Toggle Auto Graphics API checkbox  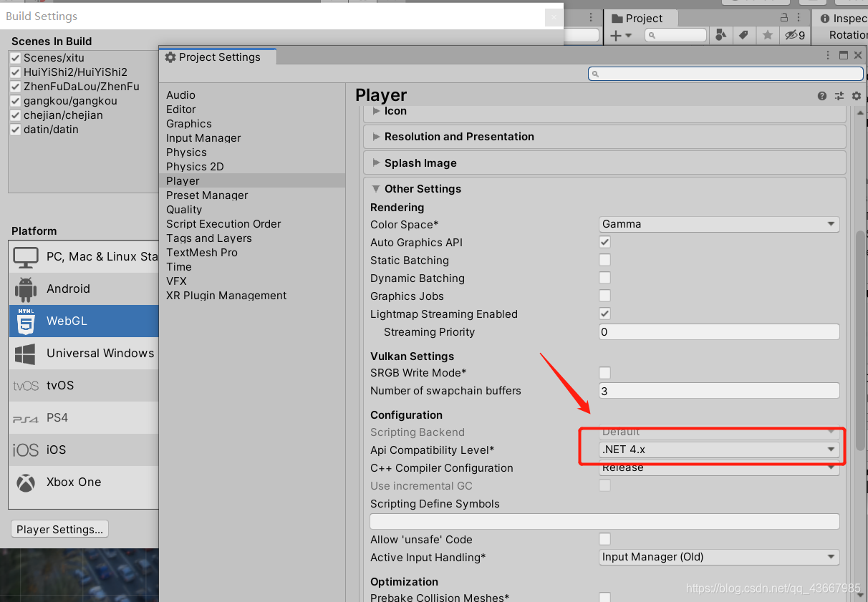[x=605, y=242]
